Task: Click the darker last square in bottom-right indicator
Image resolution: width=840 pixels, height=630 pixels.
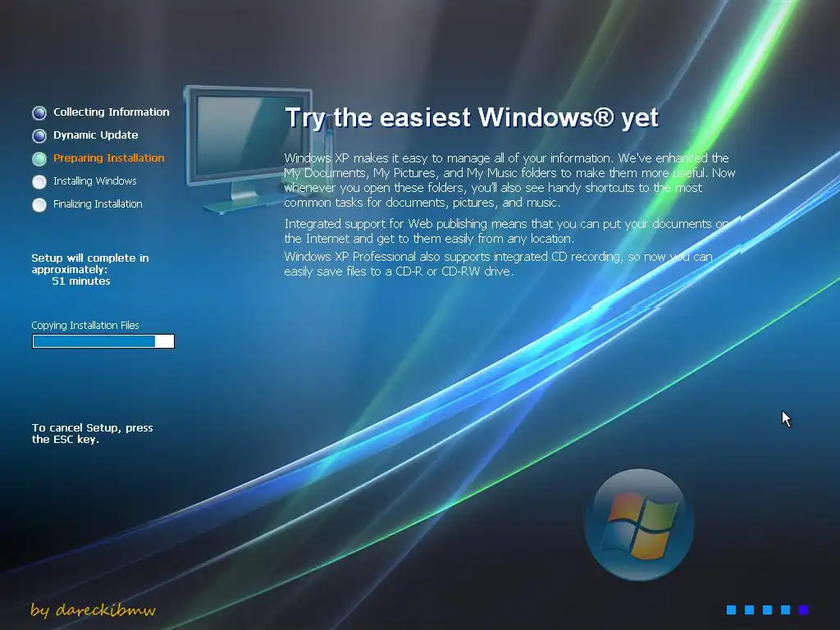Action: [x=803, y=609]
